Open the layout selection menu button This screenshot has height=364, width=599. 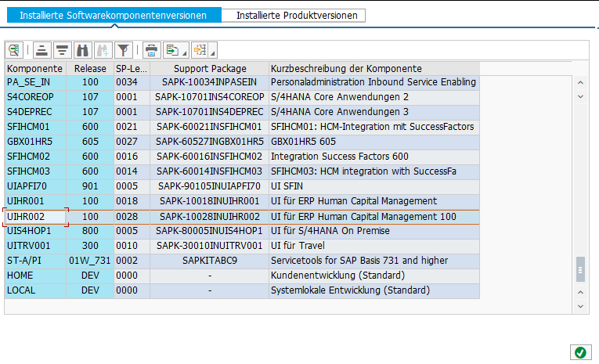tap(204, 50)
